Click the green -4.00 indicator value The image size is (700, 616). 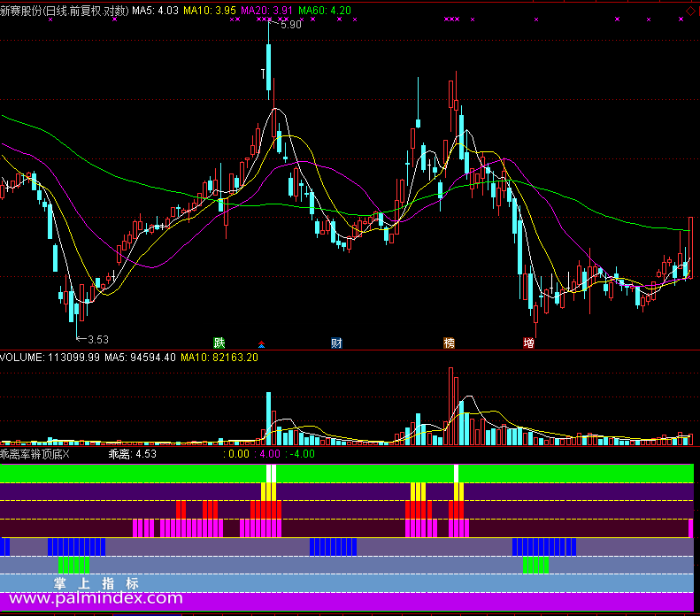pyautogui.click(x=299, y=454)
